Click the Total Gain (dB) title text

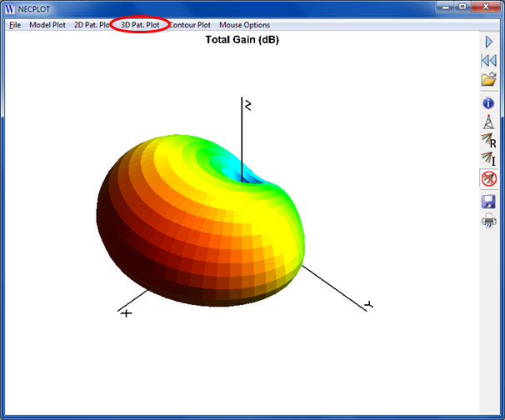[242, 40]
